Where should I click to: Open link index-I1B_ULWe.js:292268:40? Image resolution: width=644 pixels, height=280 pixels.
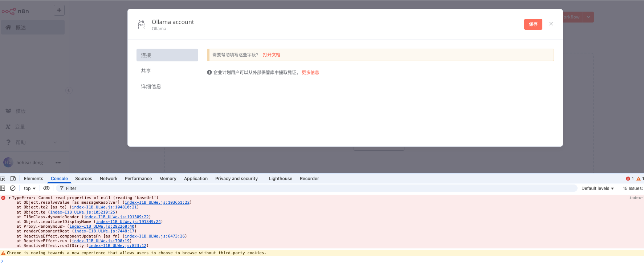point(102,227)
